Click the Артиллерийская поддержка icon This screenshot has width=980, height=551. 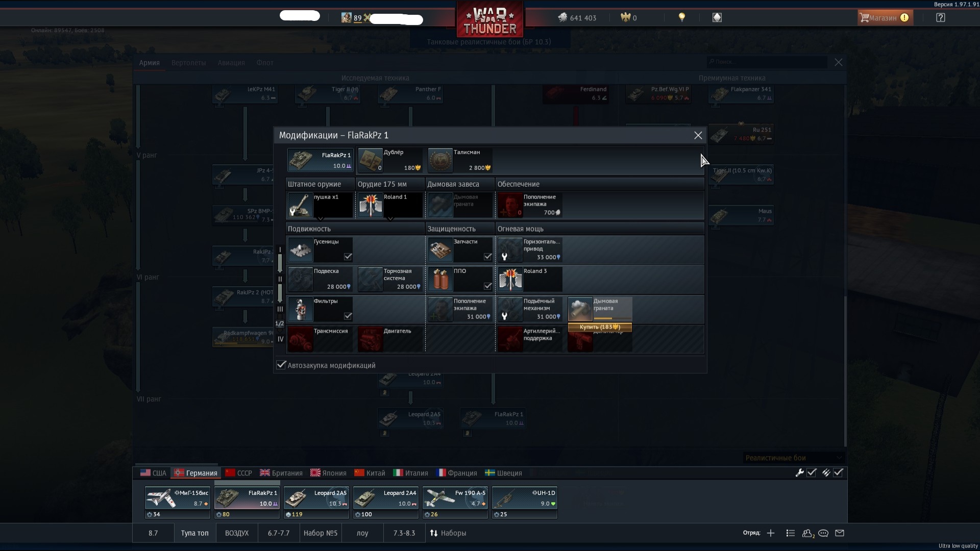point(510,339)
